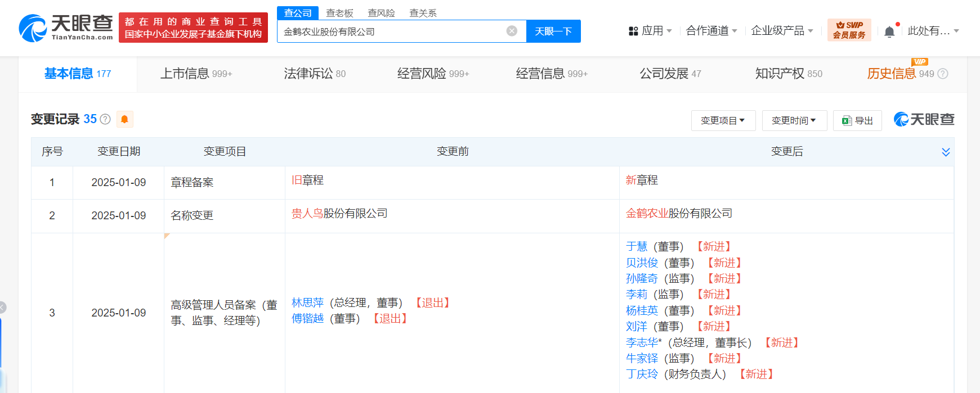
Task: Select the 历史信息 VIP tab
Action: click(901, 74)
